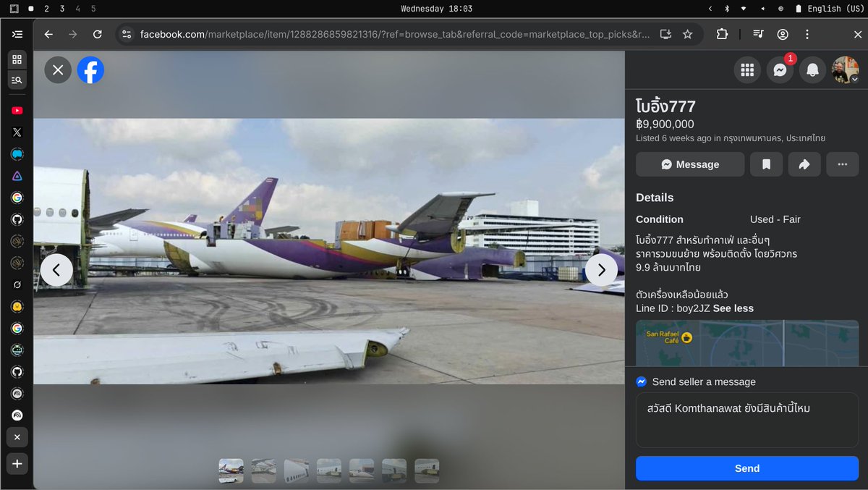Select the last photo thumbnail

(427, 470)
